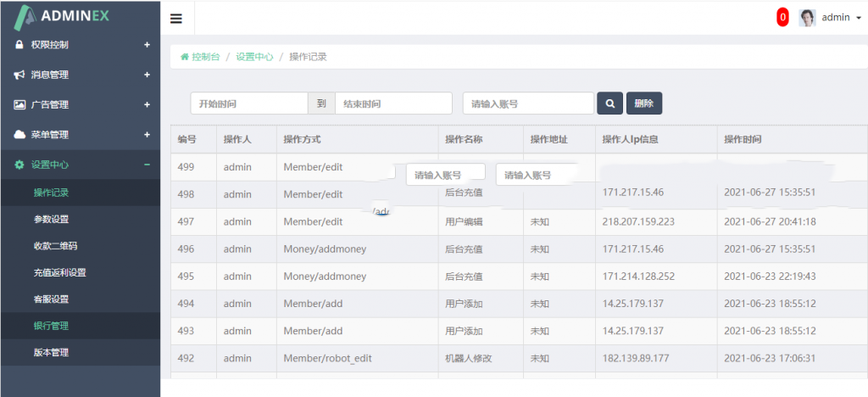Focus the 开始时间 date field
This screenshot has width=868, height=397.
(248, 103)
